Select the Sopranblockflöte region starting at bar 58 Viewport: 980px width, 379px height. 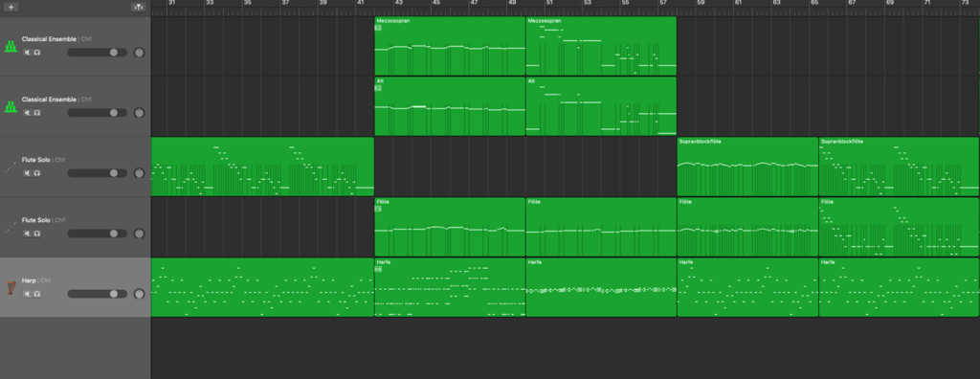point(747,167)
